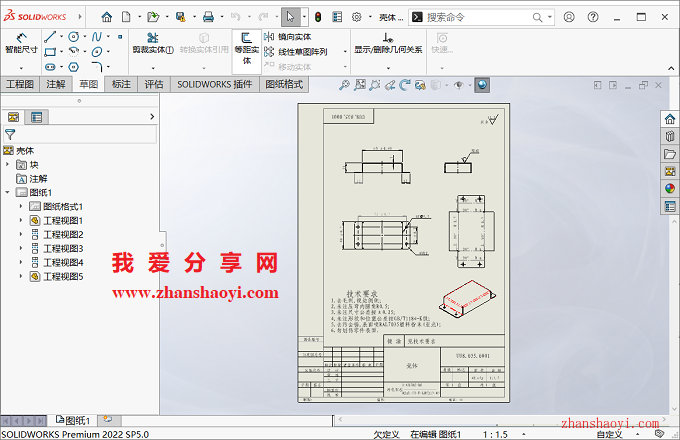Open the Appearances color ball task pane icon
The height and width of the screenshot is (440, 680).
point(670,189)
